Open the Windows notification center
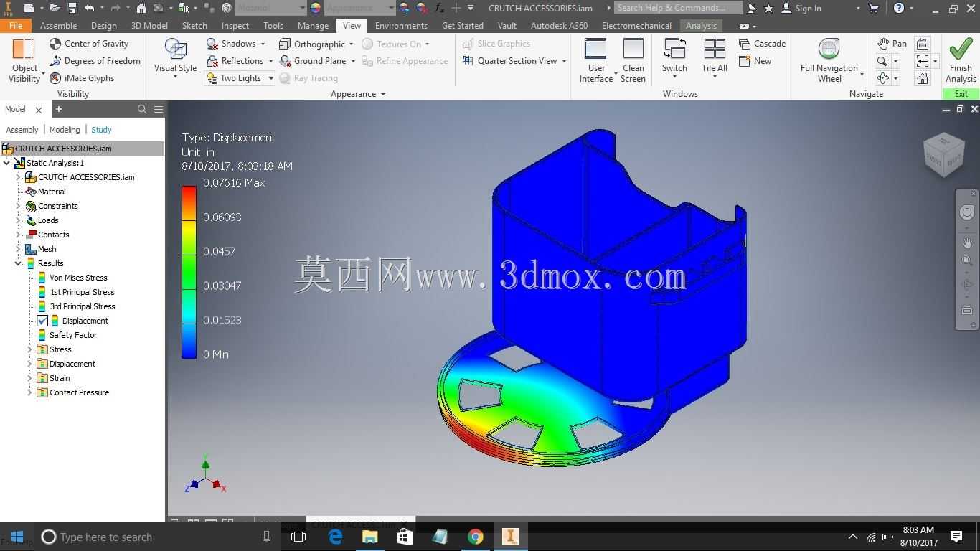 coord(956,537)
